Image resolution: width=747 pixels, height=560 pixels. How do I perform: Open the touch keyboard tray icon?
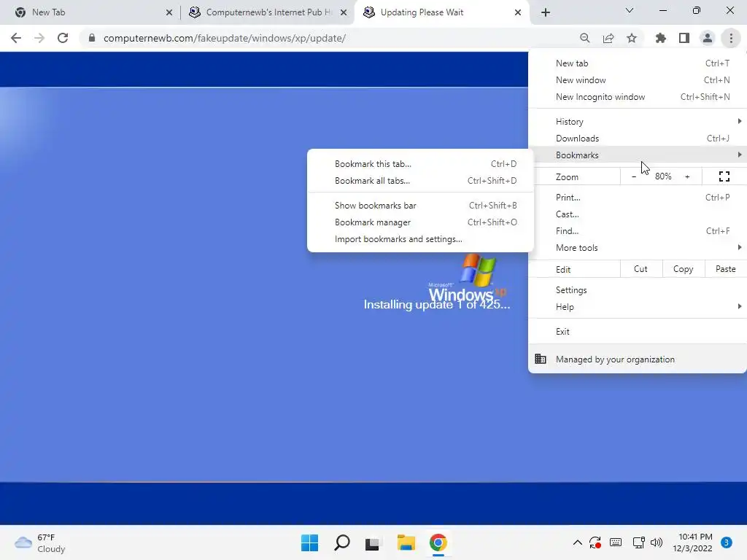coord(616,542)
